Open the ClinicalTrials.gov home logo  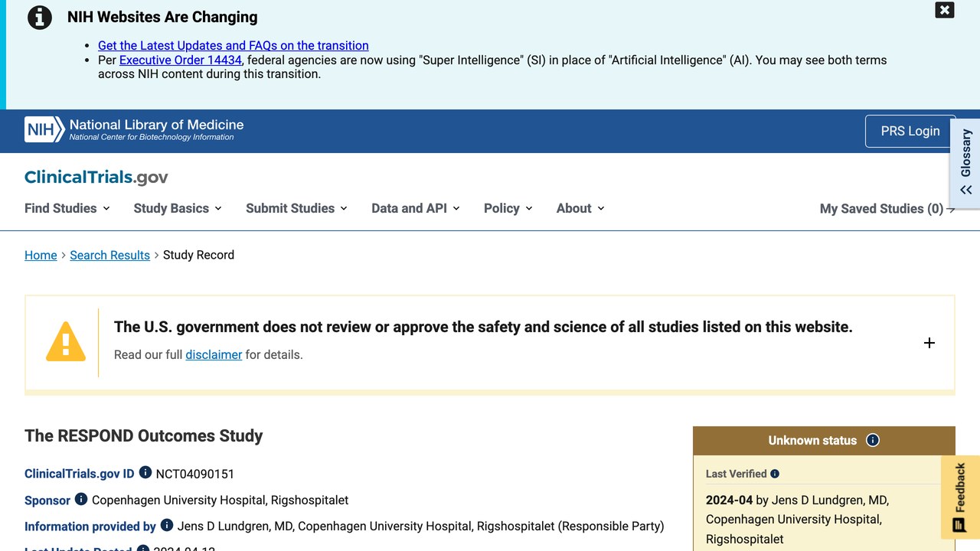(96, 178)
